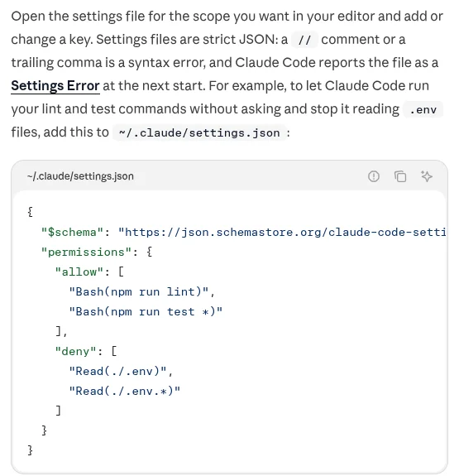Viewport: 459px width, 476px height.
Task: Click the "Read(./.env.*)" line
Action: click(124, 391)
